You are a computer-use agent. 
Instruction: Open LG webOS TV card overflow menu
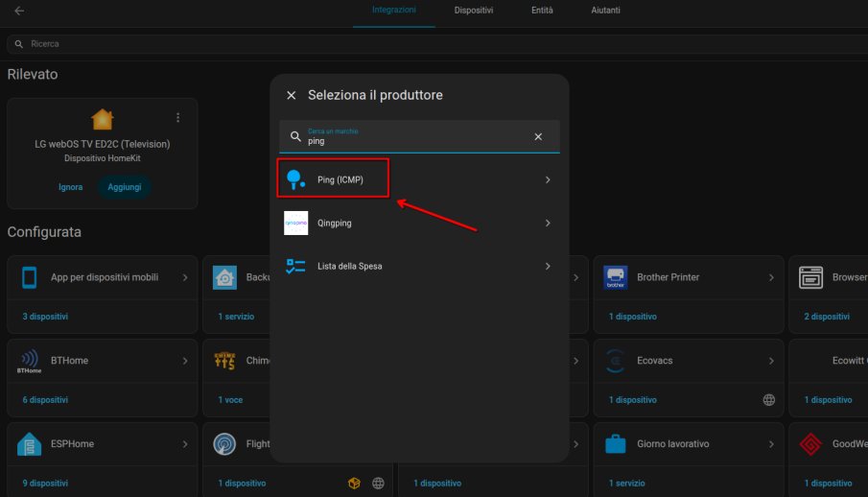pyautogui.click(x=177, y=117)
